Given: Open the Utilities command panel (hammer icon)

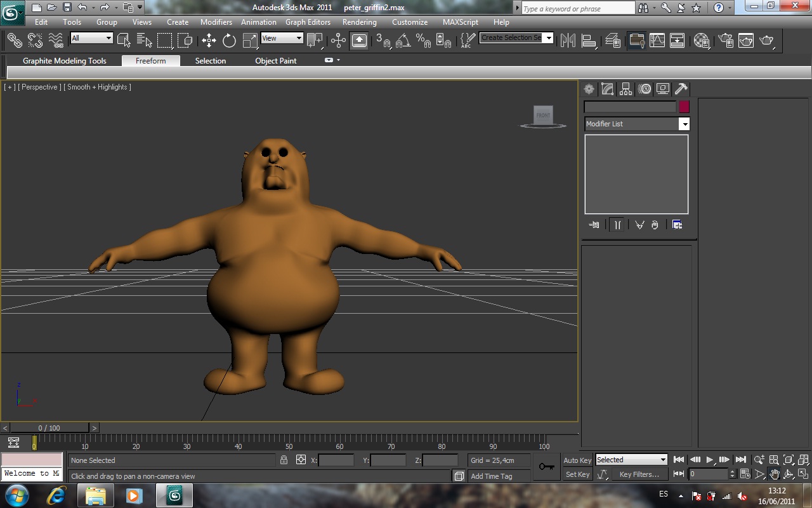Looking at the screenshot, I should [x=681, y=89].
